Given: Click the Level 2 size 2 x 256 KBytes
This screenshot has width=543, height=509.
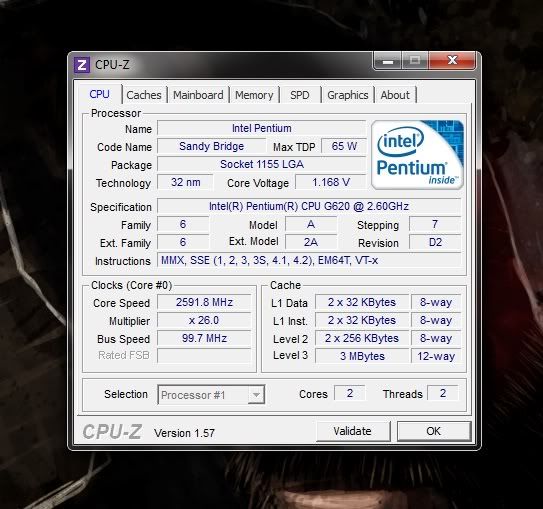Looking at the screenshot, I should tap(362, 338).
